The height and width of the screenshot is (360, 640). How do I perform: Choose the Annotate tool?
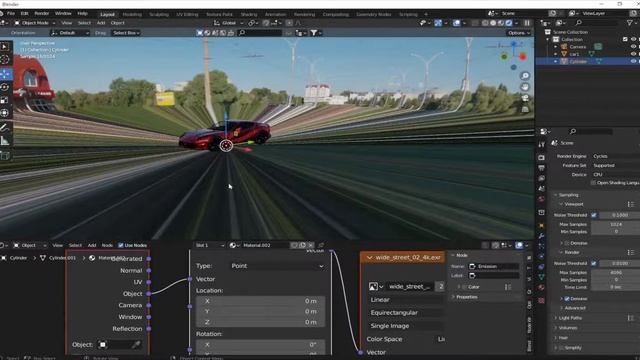[x=5, y=128]
